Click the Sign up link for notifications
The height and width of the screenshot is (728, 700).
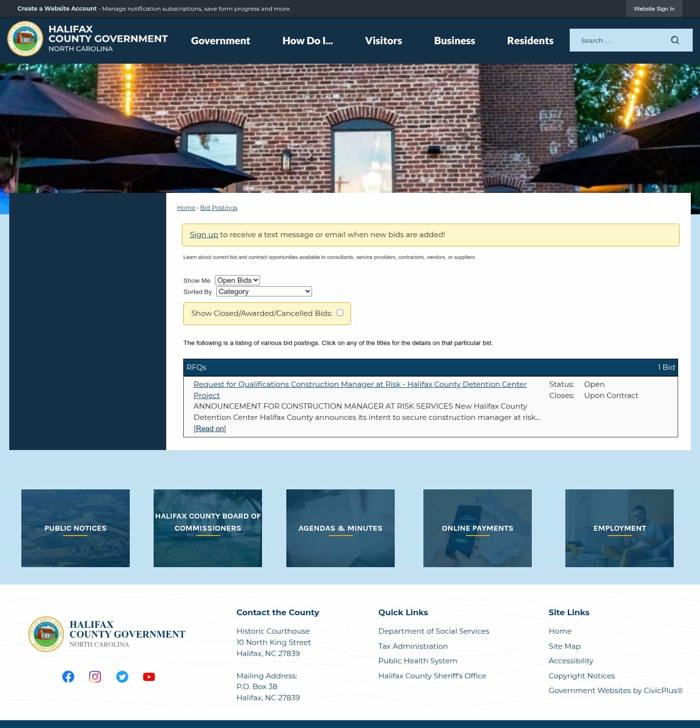tap(204, 234)
